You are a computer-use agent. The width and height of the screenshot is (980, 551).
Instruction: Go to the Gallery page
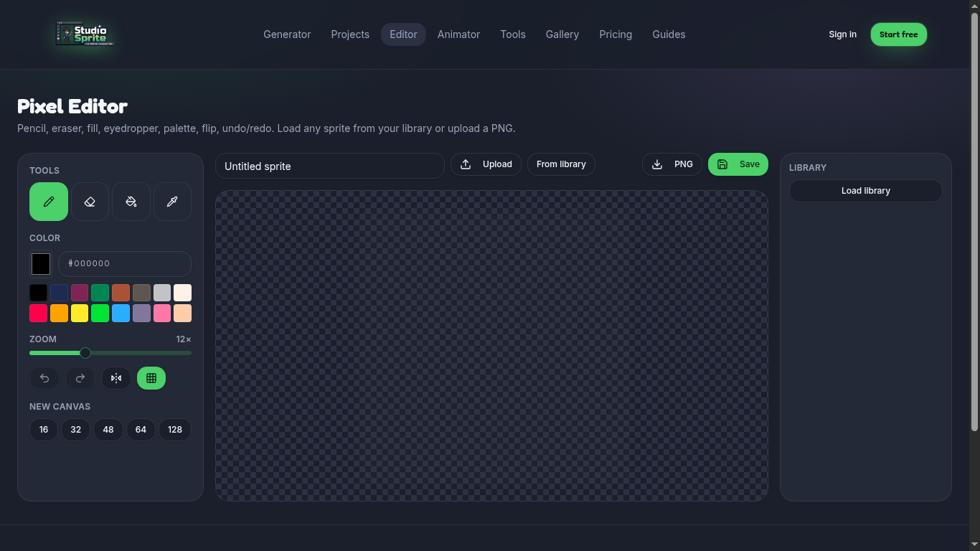tap(562, 34)
